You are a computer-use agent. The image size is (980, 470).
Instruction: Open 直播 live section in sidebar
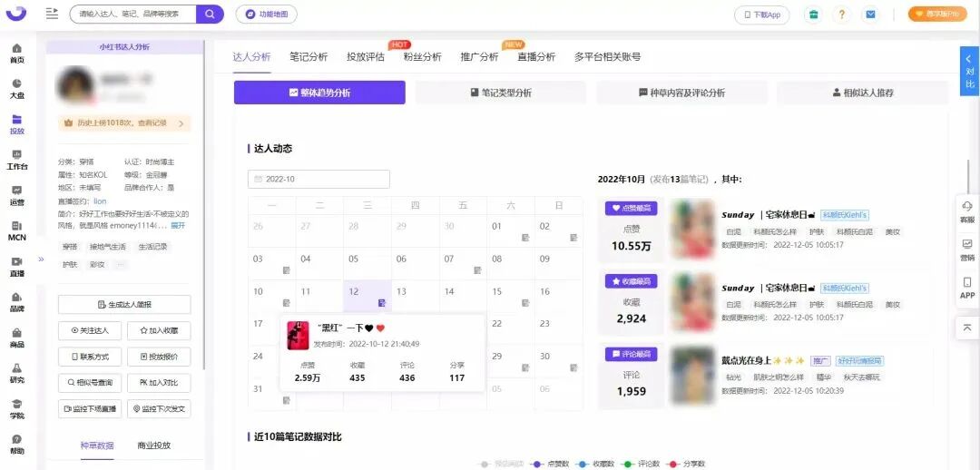pyautogui.click(x=17, y=267)
